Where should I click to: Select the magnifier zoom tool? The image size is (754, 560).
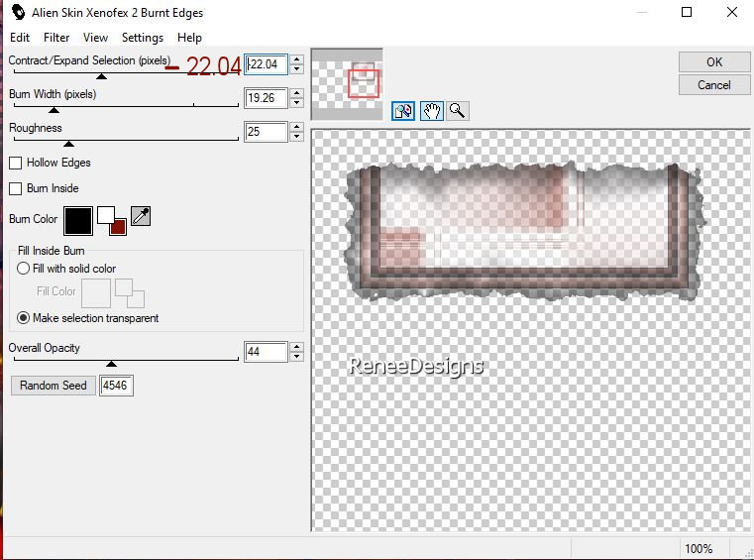[458, 111]
